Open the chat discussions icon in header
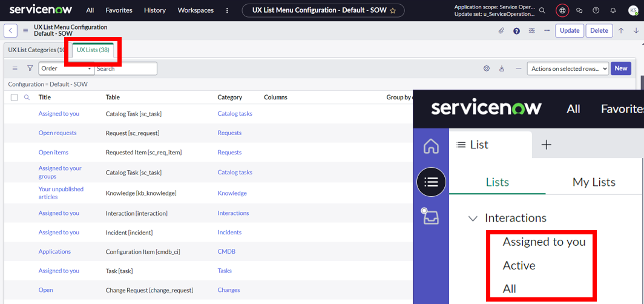The height and width of the screenshot is (304, 644). click(579, 10)
